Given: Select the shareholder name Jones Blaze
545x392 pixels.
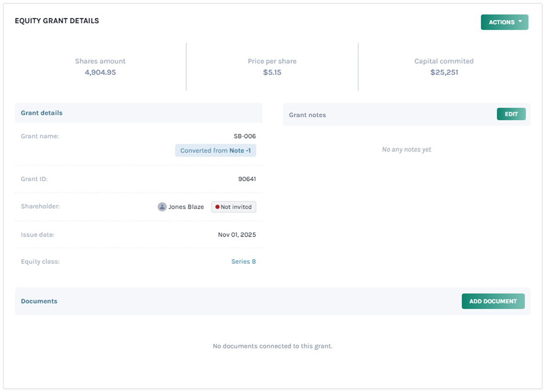Looking at the screenshot, I should tap(186, 207).
